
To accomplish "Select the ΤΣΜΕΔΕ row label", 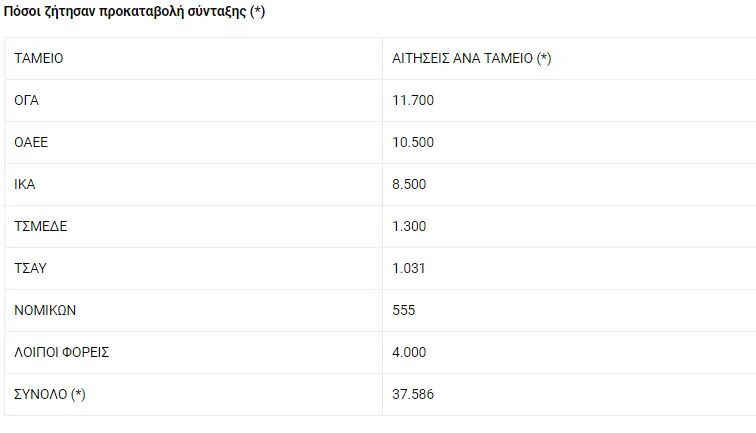I will (x=41, y=226).
